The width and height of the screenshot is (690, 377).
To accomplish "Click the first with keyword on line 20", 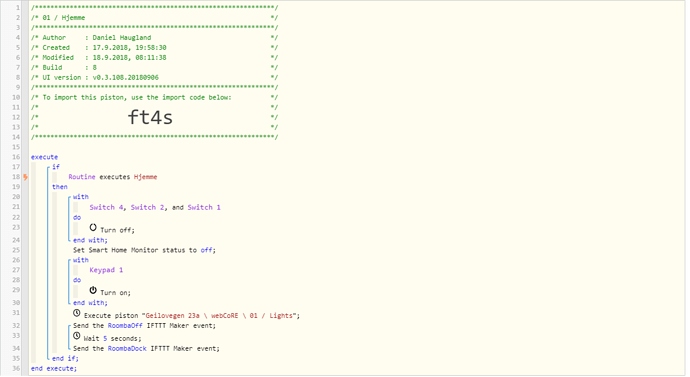I will [x=81, y=197].
